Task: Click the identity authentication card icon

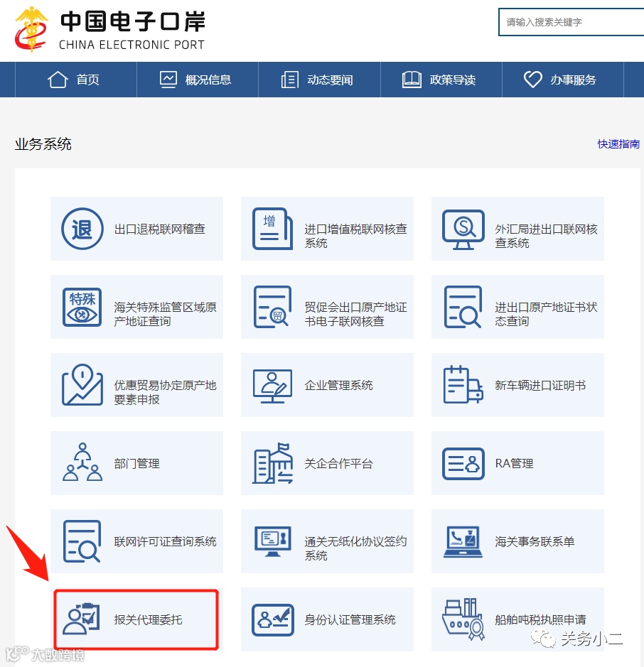Action: (272, 620)
